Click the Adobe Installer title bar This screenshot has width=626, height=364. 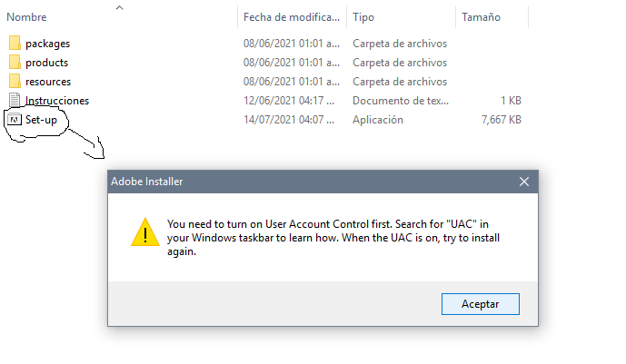pos(312,182)
